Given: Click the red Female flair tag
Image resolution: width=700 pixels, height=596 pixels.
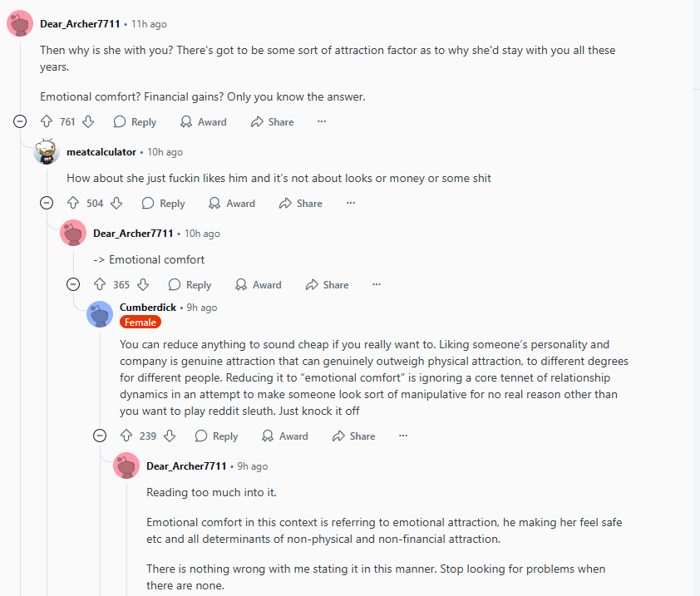Looking at the screenshot, I should point(140,323).
